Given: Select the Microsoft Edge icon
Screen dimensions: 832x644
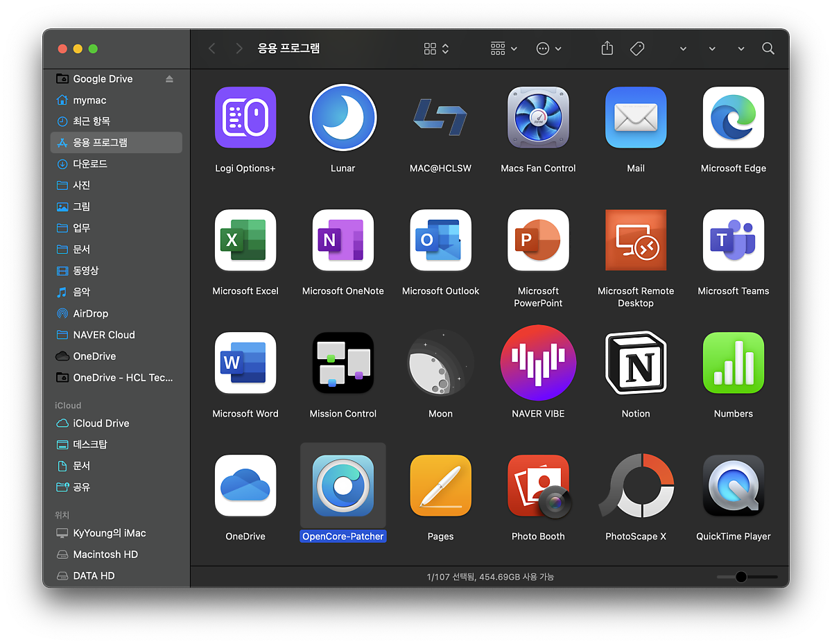Looking at the screenshot, I should pos(734,117).
